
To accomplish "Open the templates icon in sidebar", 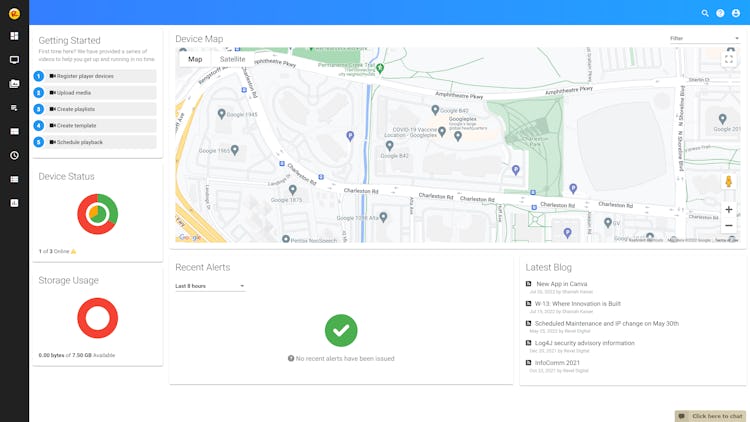I will [x=14, y=132].
